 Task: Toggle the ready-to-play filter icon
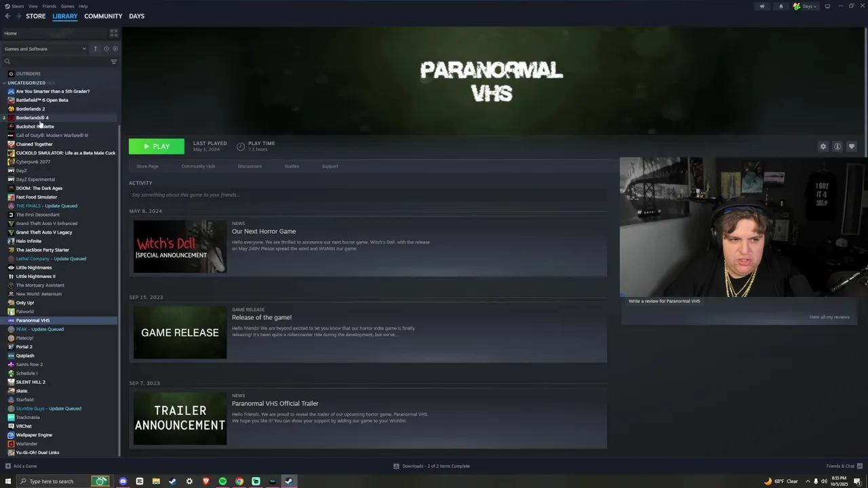(115, 49)
